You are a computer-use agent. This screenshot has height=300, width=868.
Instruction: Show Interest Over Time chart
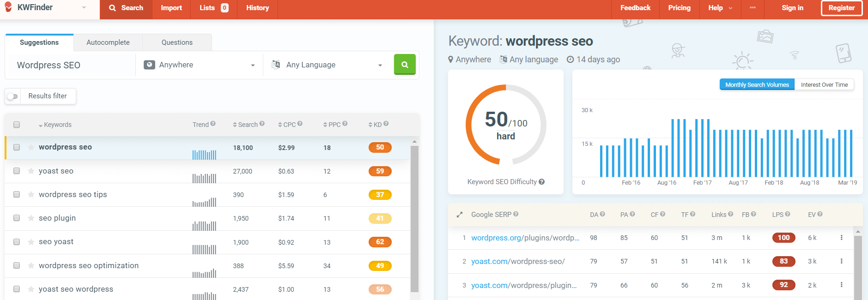click(x=824, y=84)
